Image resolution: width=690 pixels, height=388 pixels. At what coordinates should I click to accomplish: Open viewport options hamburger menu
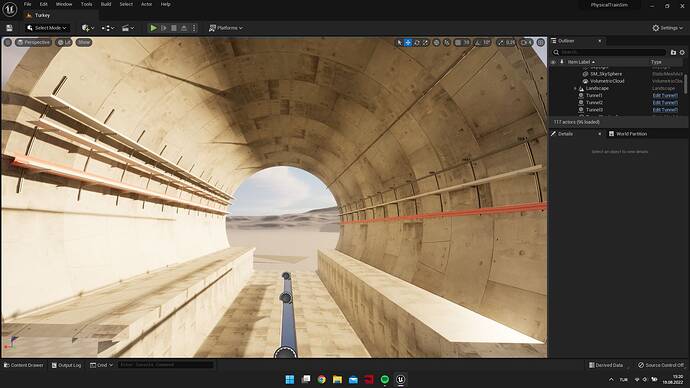[8, 42]
